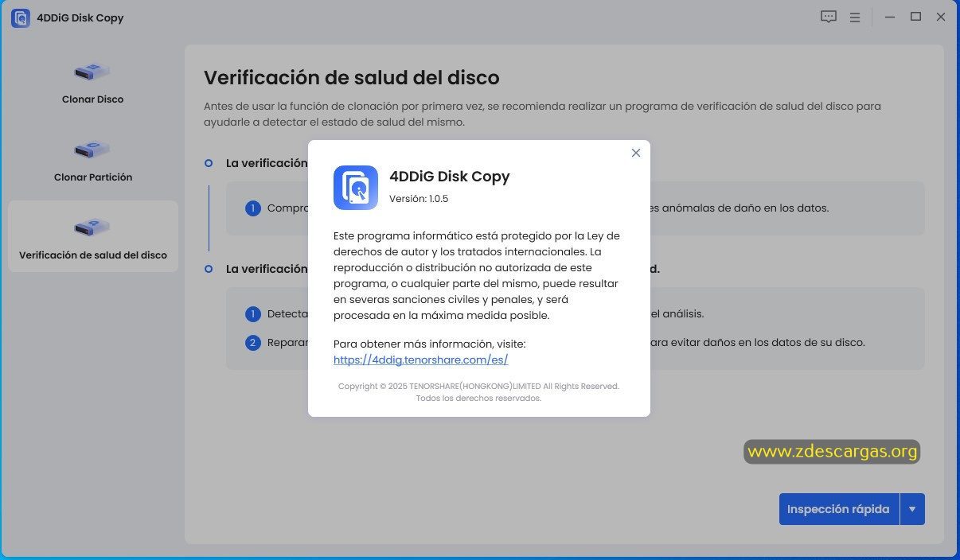Click the disk health verification drive icon

click(x=92, y=227)
